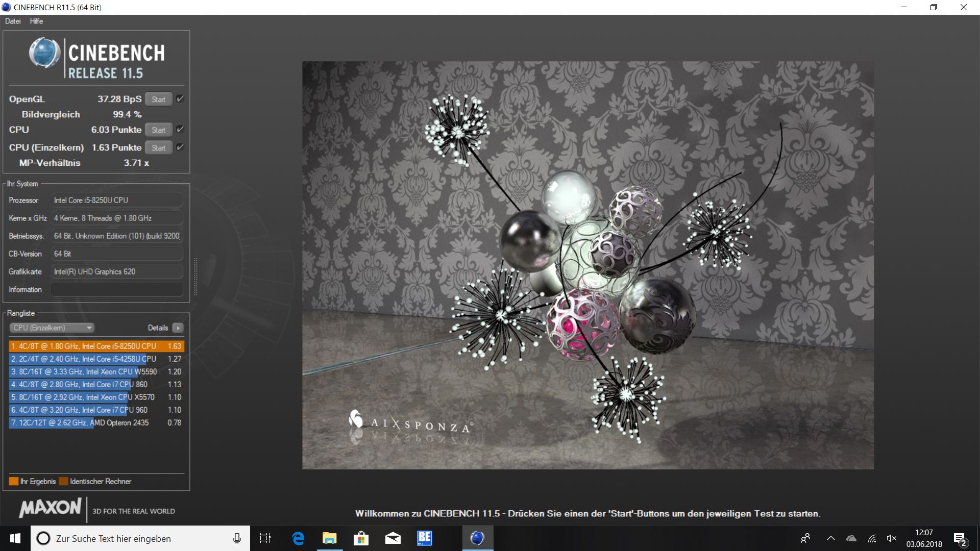Open the Datei menu
Screen dimensions: 980x551
tap(13, 21)
